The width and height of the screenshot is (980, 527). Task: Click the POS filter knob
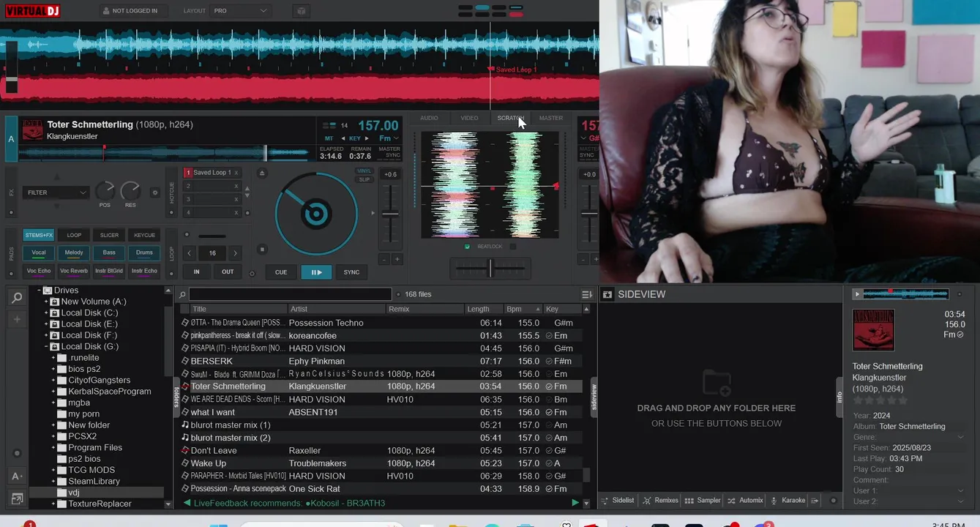pos(105,191)
